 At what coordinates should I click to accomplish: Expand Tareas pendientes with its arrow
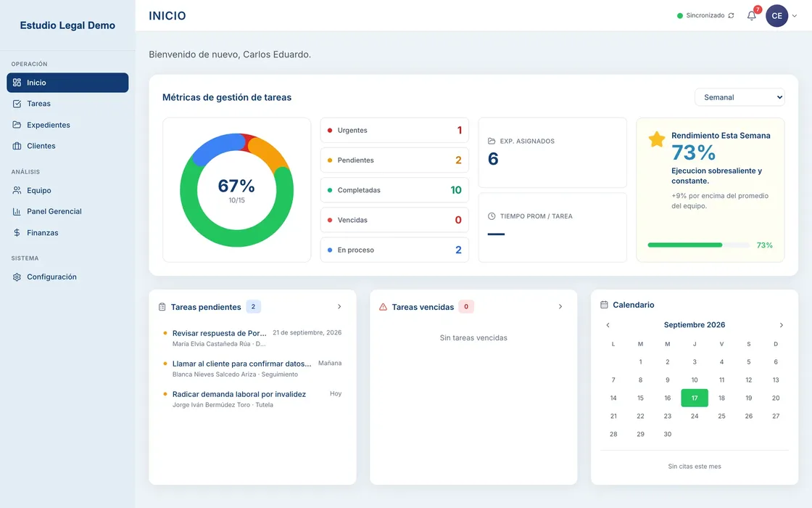339,307
